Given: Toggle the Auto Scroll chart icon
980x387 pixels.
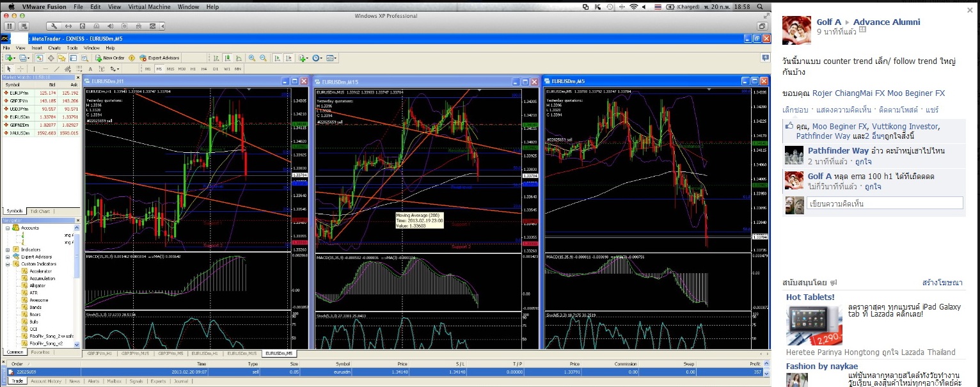Looking at the screenshot, I should pos(278,58).
